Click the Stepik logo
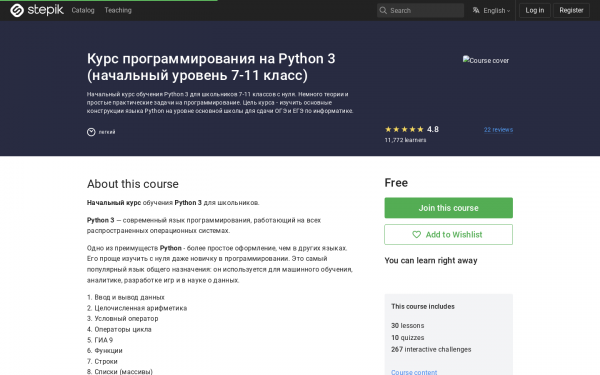Viewport: 600px width, 375px height. [37, 10]
